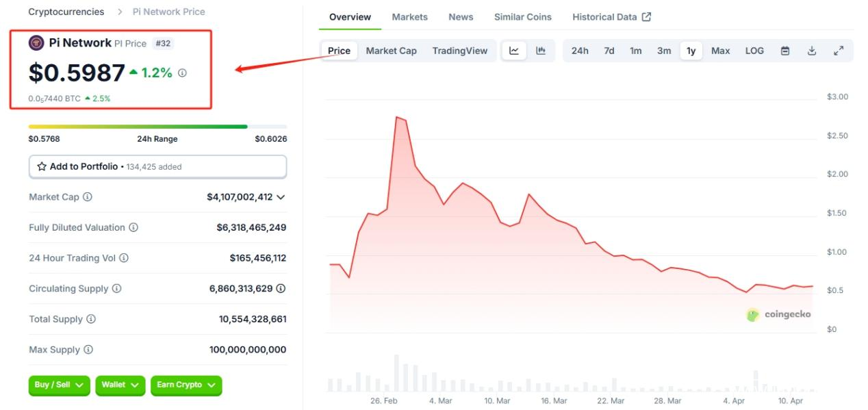
Task: Select the Market Cap chart mode
Action: pyautogui.click(x=391, y=51)
